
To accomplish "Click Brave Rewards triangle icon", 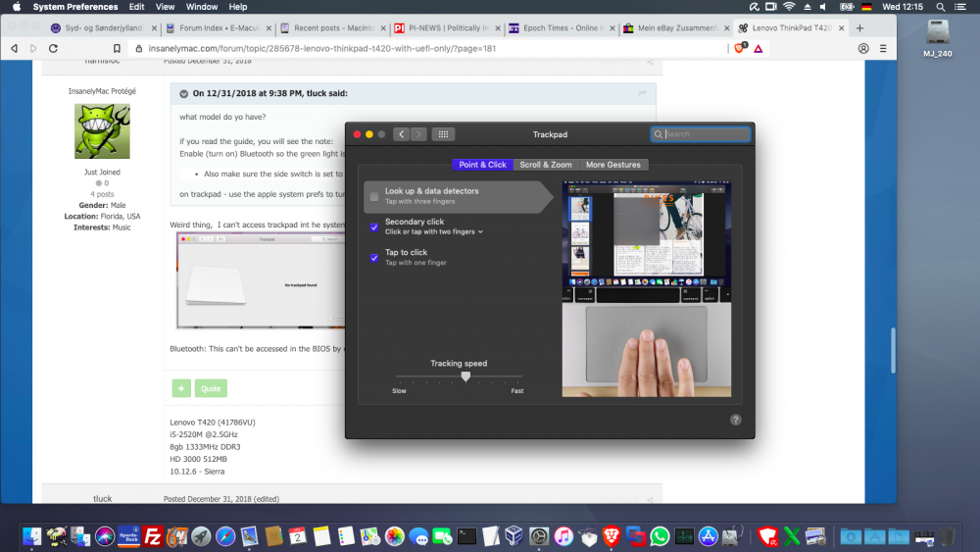I will [759, 49].
